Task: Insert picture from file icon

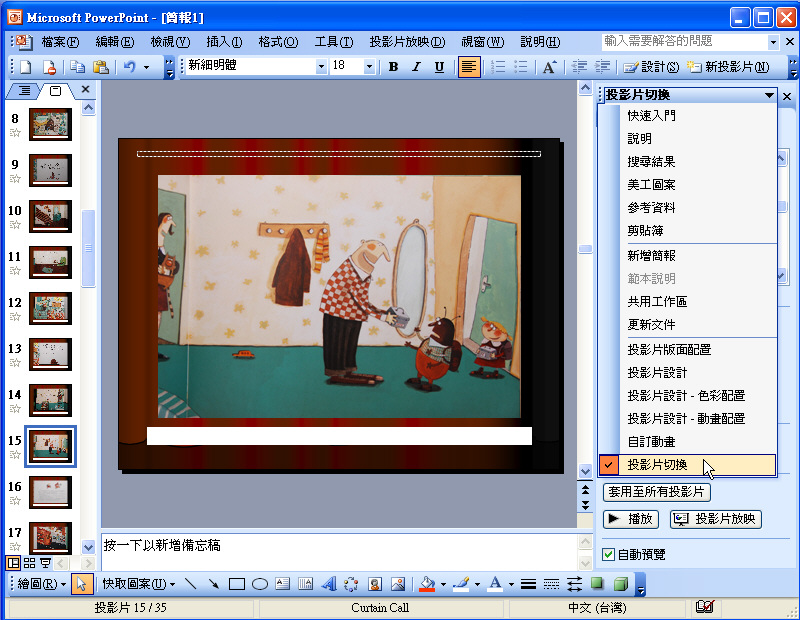Action: (x=398, y=584)
